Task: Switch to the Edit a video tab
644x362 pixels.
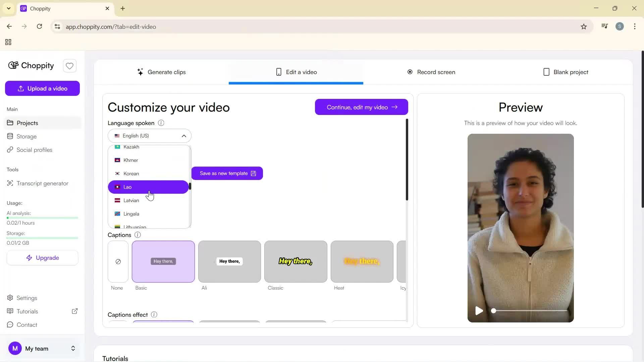Action: pos(296,72)
